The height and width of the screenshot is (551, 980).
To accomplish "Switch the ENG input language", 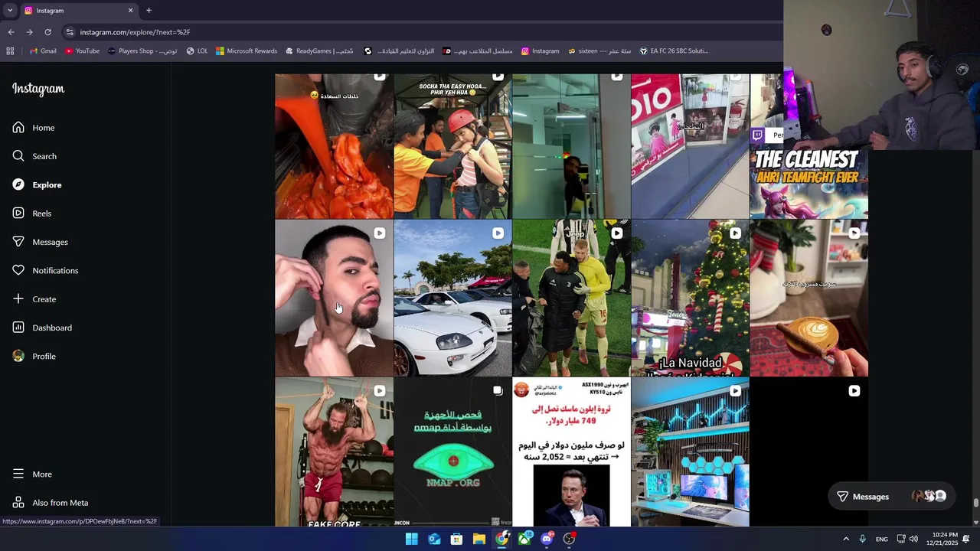I will (882, 539).
